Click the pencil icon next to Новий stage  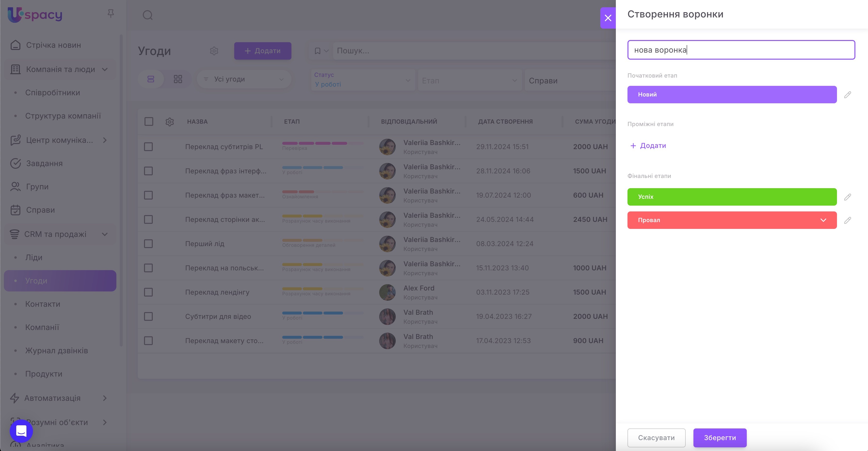pos(847,95)
